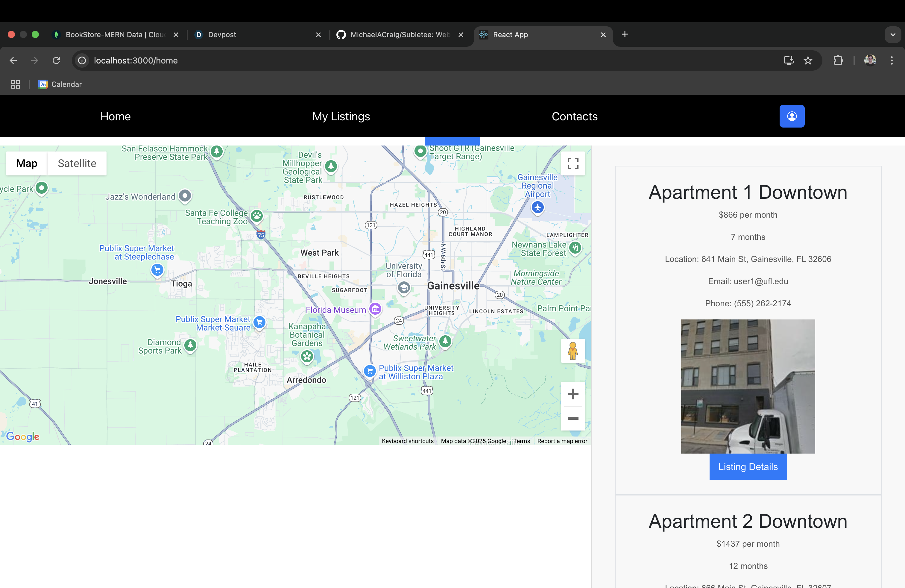This screenshot has width=905, height=588.
Task: Open the Chrome extensions menu
Action: point(838,60)
